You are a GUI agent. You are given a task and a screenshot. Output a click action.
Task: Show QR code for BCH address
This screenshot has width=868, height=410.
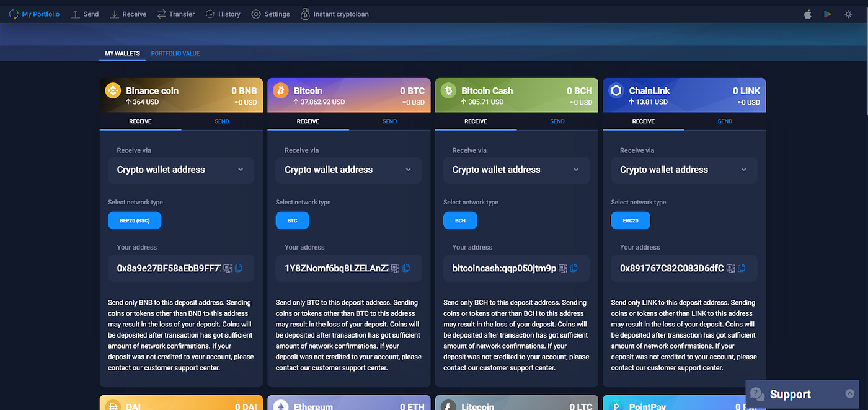tap(563, 268)
